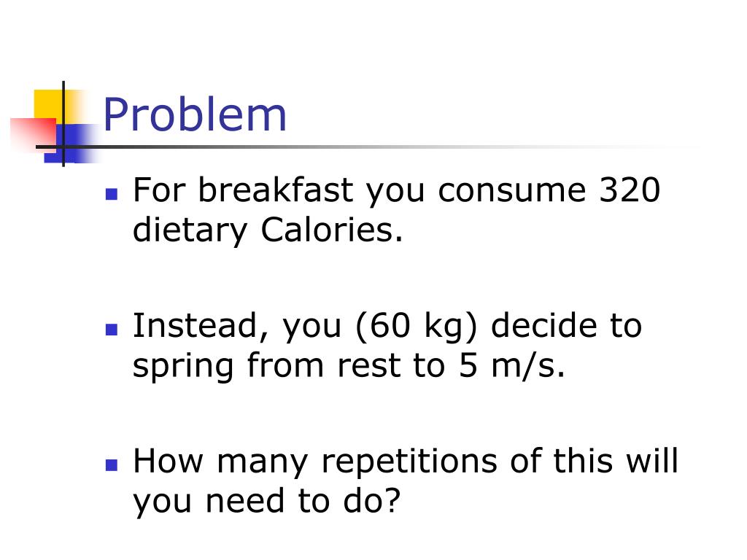Click the text '(60 kg)'
This screenshot has width=747, height=560.
coord(417,326)
